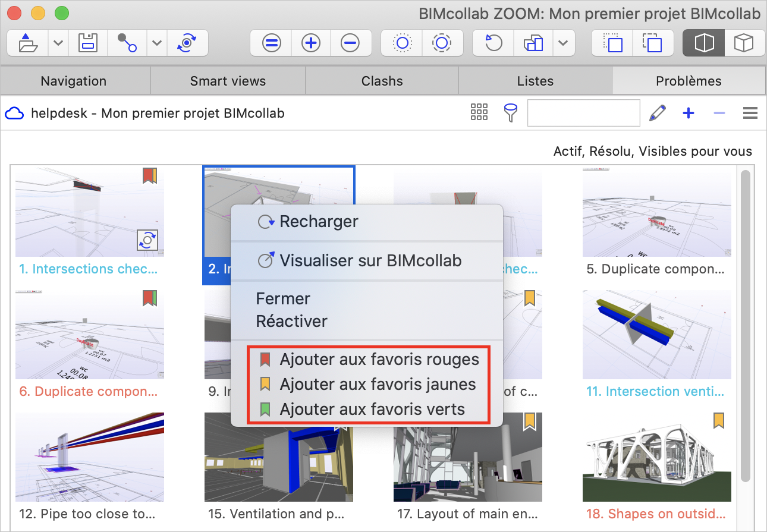Click 'Actif, Résolu, Visibles pour vous' filter text
Viewport: 767px width, 532px height.
(653, 152)
